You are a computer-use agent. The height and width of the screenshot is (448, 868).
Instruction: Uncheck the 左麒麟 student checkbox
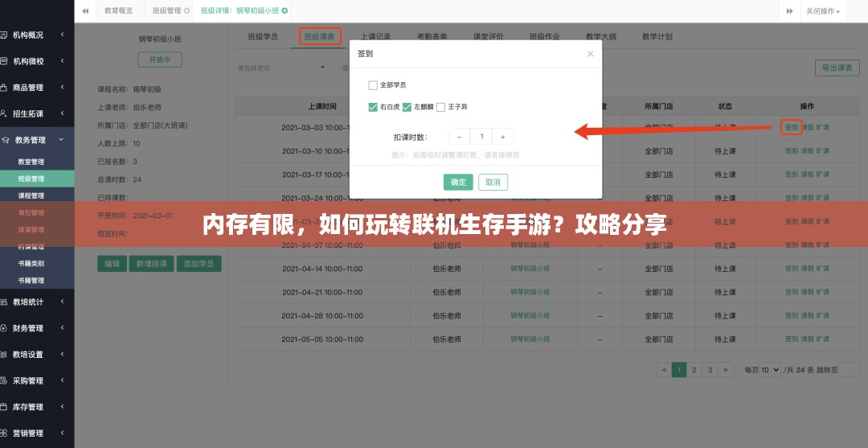[x=407, y=108]
